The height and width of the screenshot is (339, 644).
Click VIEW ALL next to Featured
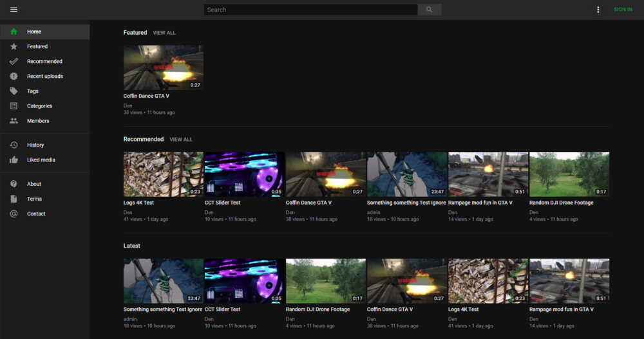164,33
